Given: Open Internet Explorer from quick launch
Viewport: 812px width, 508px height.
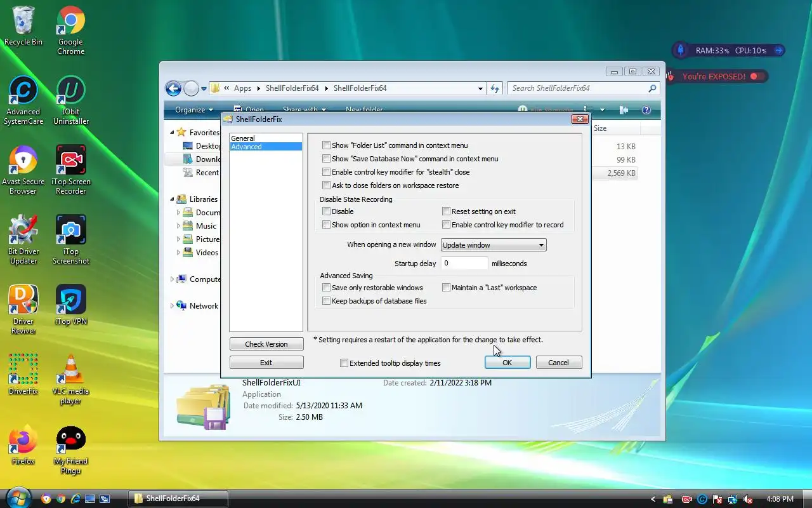Looking at the screenshot, I should coord(75,498).
